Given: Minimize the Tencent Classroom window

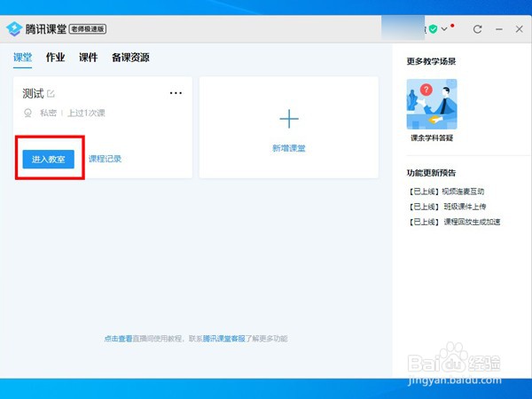Looking at the screenshot, I should pyautogui.click(x=498, y=29).
